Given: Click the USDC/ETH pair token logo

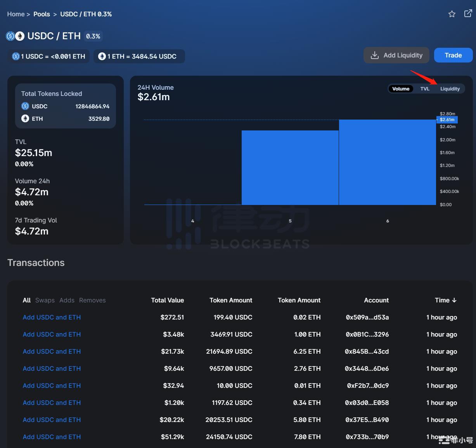Looking at the screenshot, I should coord(15,36).
